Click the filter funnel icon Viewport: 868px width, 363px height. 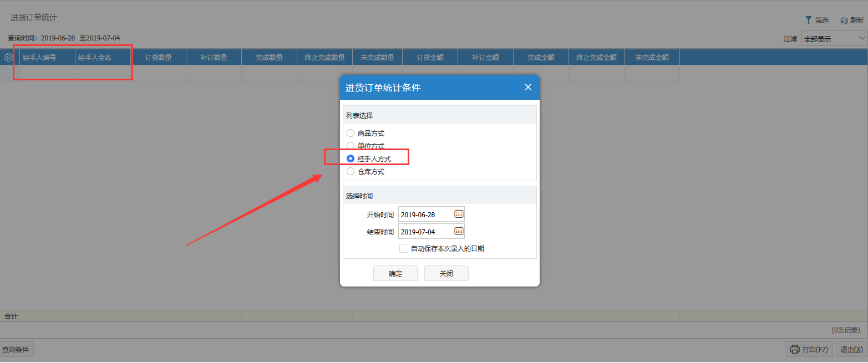808,20
